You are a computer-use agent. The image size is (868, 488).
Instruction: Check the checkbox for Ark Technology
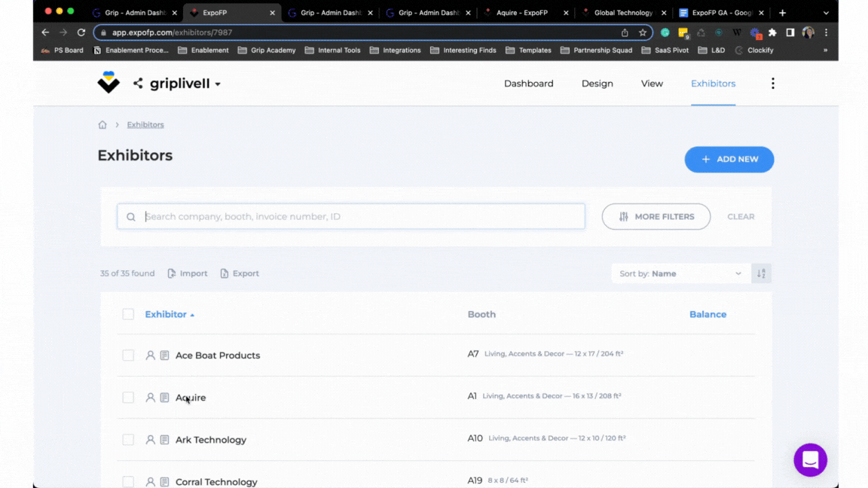pyautogui.click(x=128, y=439)
